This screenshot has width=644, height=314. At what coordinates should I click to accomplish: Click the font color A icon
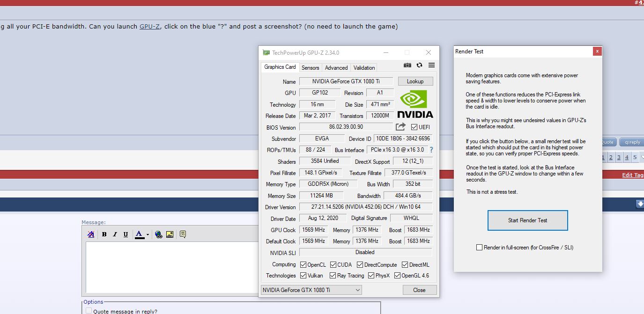tap(139, 234)
